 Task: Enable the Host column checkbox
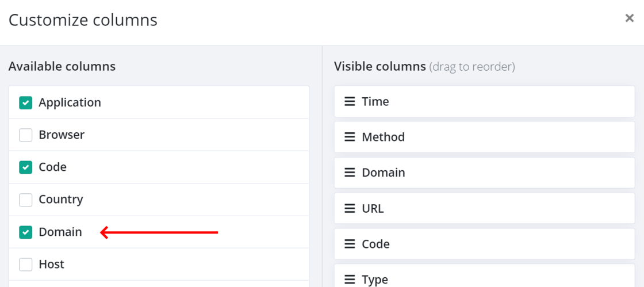coord(25,265)
